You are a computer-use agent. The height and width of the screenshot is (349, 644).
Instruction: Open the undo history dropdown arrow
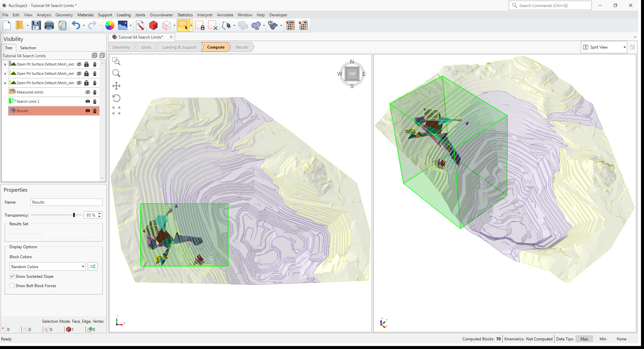(x=84, y=25)
